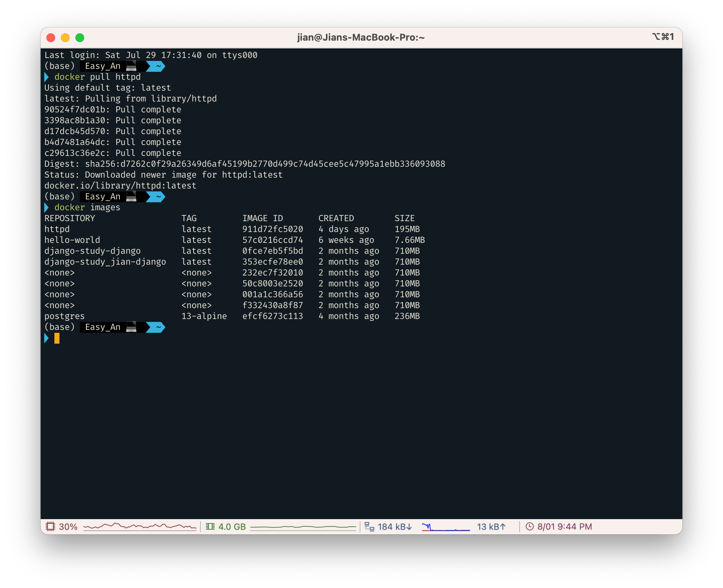The width and height of the screenshot is (723, 588).
Task: Click the window title jian@Jians-MacBook-Pro
Action: (361, 37)
